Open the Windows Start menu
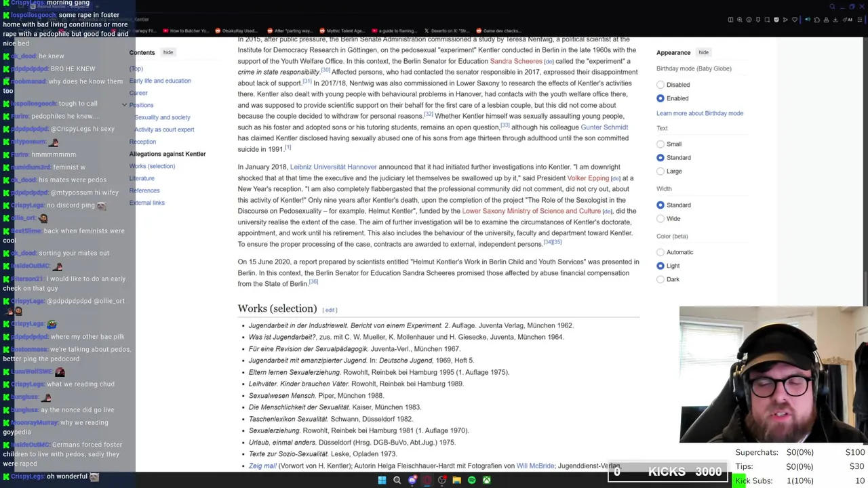 382,480
